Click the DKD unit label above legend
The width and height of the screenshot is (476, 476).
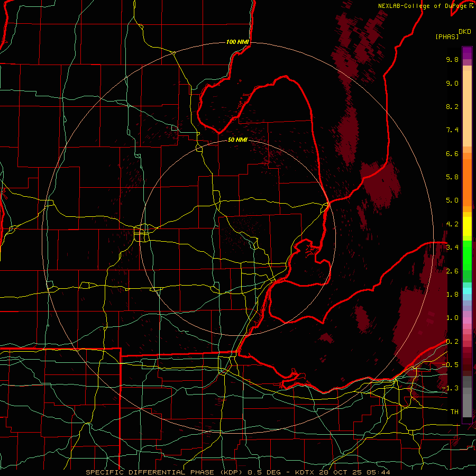coord(465,32)
